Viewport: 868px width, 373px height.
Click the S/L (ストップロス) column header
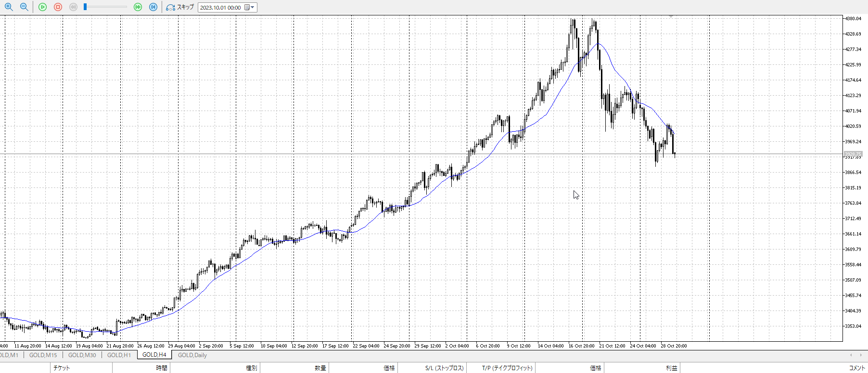point(444,368)
